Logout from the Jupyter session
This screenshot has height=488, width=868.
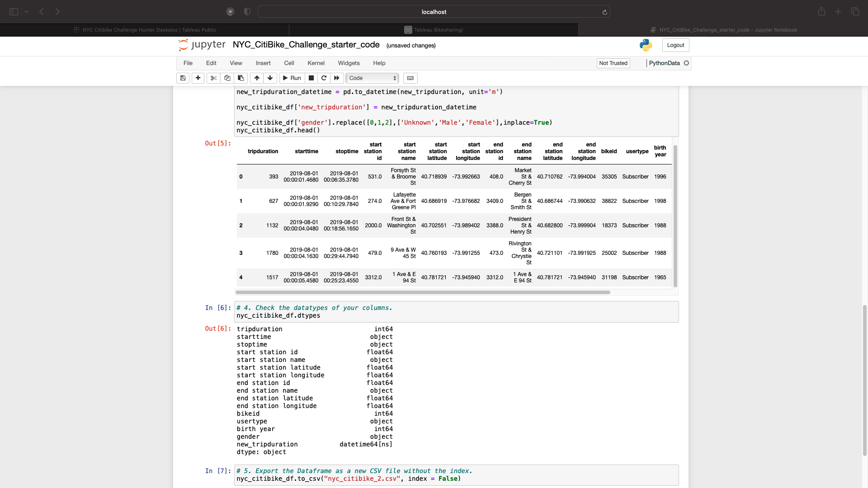click(675, 45)
